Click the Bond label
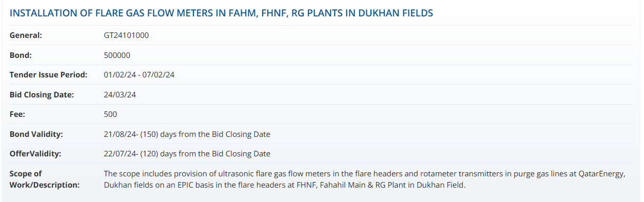The image size is (644, 202). [x=21, y=55]
